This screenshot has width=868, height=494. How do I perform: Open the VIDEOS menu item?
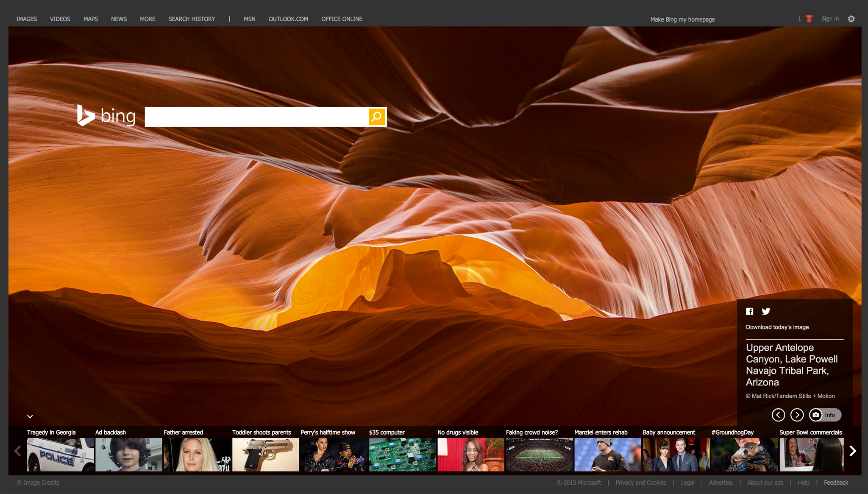60,19
